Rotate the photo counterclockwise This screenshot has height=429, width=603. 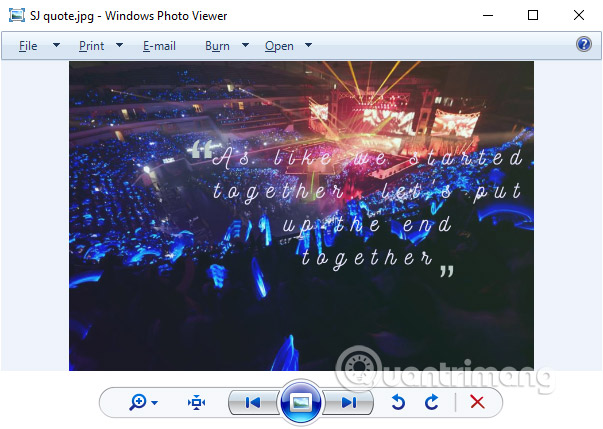pyautogui.click(x=398, y=402)
